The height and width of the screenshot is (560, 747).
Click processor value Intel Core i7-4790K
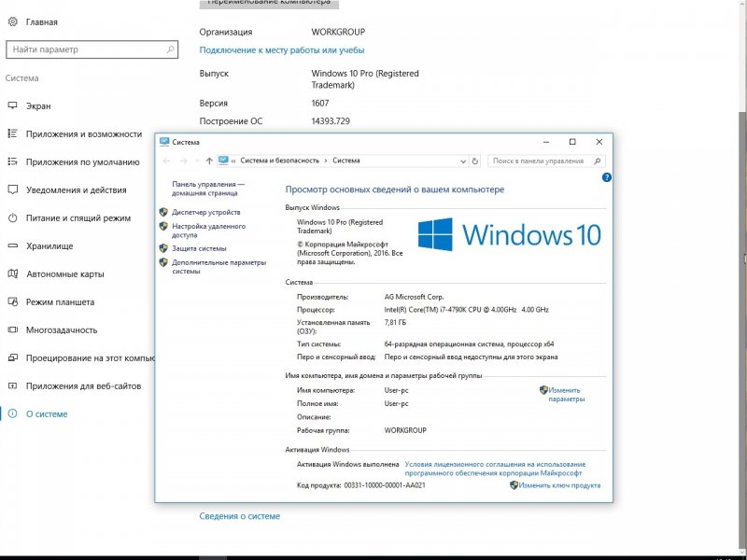point(466,310)
